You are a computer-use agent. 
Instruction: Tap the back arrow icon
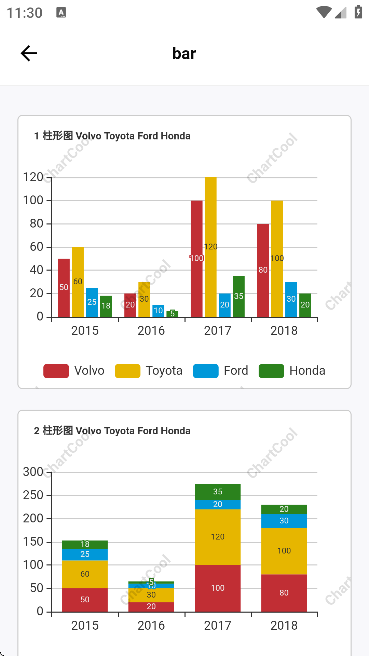pos(29,53)
